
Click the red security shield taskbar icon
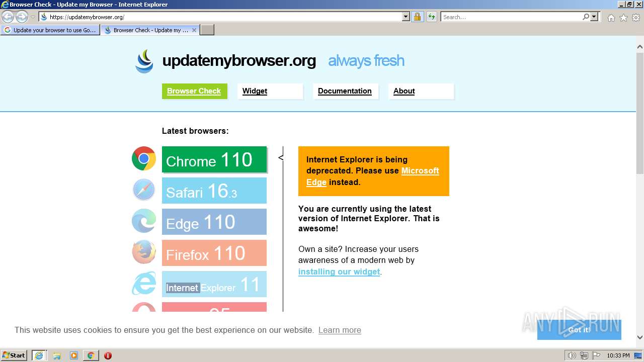pos(108,355)
